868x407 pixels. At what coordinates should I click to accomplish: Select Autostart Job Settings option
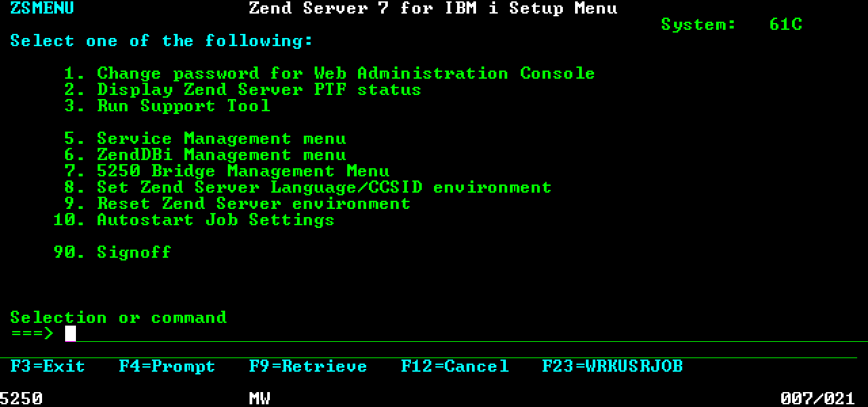[x=194, y=220]
